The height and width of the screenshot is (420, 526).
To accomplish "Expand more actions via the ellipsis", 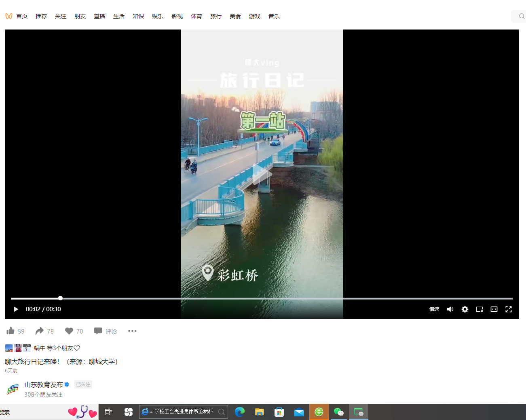I will point(132,331).
